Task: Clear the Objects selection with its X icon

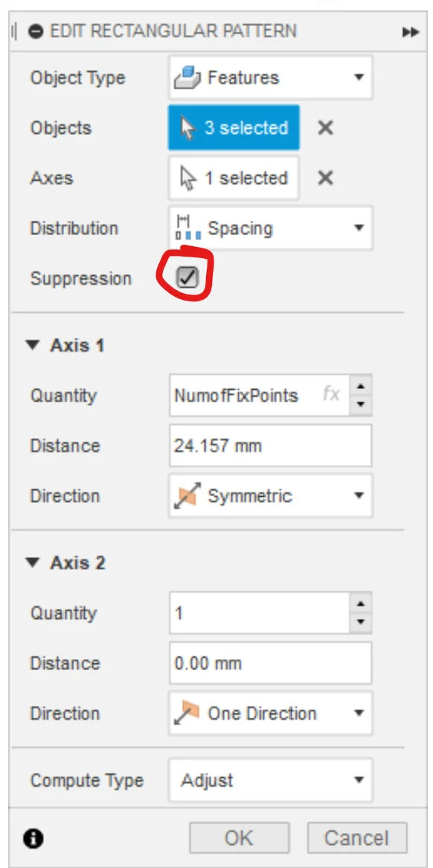Action: (x=326, y=128)
